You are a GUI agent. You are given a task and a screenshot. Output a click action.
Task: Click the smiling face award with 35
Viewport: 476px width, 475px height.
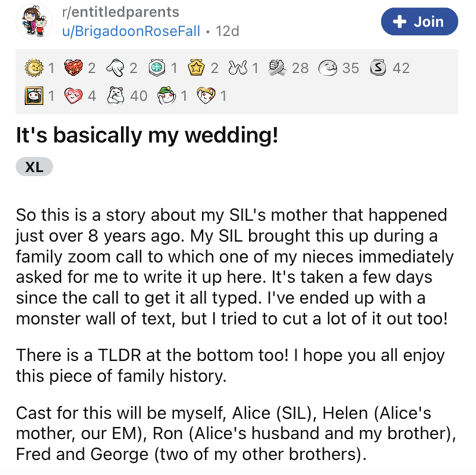327,68
